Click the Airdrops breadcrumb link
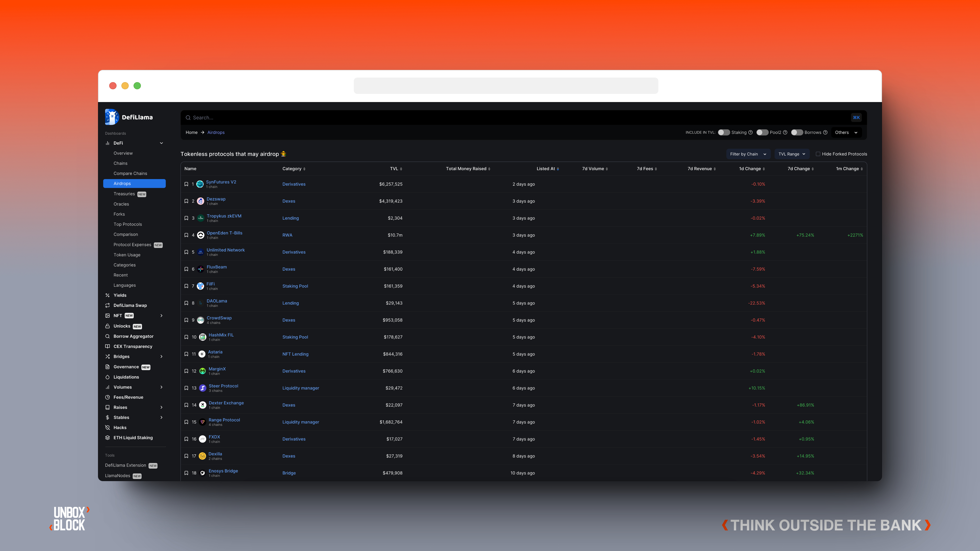 click(x=216, y=132)
